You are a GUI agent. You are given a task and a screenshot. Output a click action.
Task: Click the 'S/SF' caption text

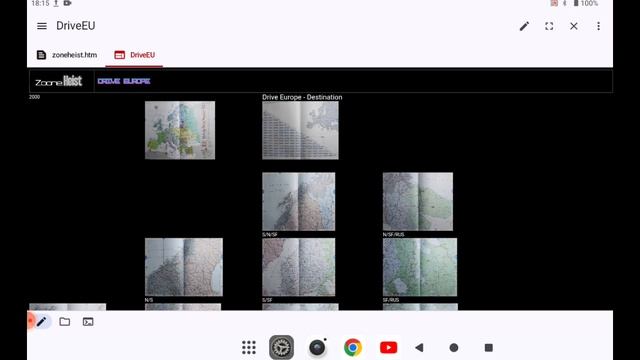coord(267,300)
